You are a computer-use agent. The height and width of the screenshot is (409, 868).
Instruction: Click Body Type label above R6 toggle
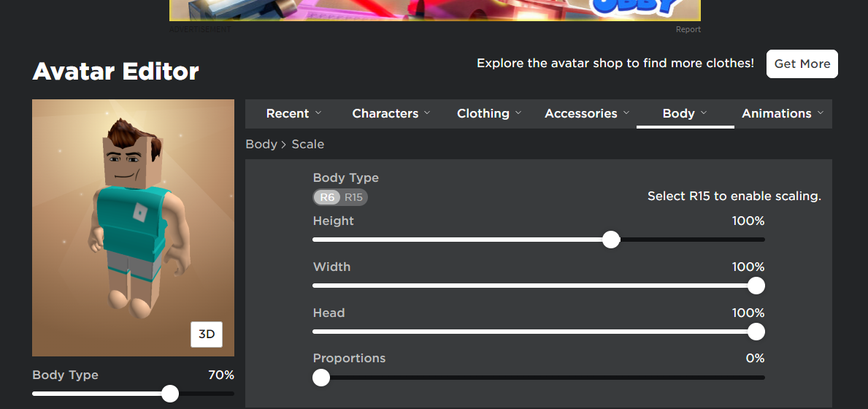tap(346, 177)
